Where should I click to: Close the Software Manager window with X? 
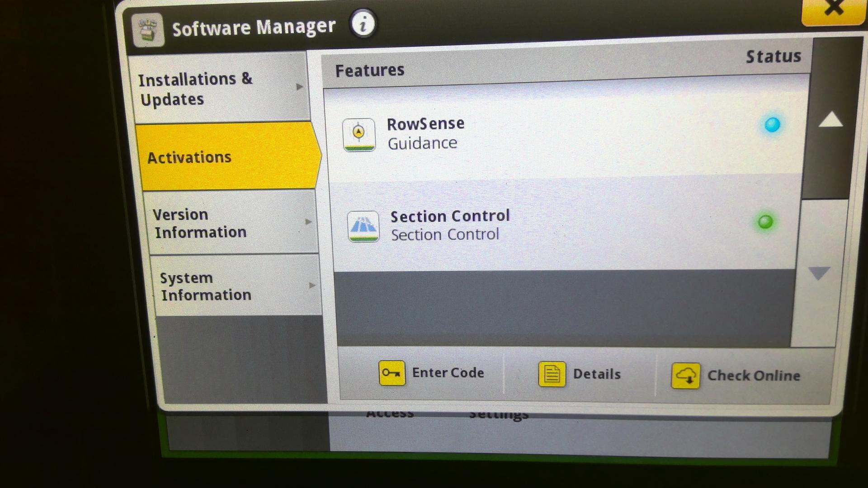[x=834, y=9]
